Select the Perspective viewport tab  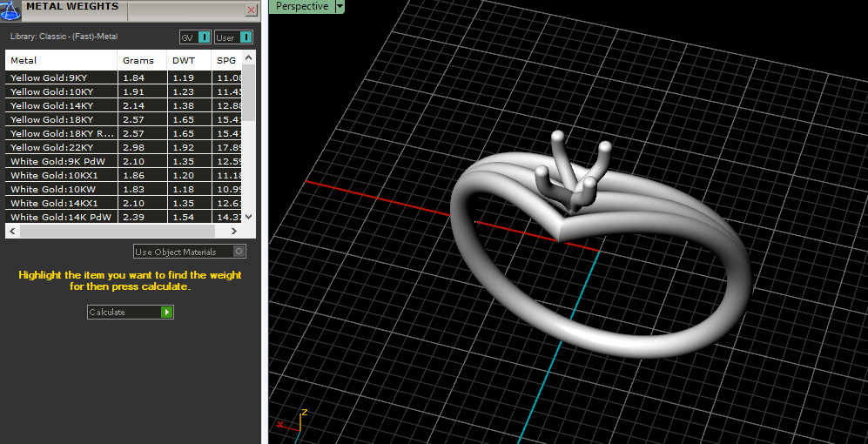pyautogui.click(x=302, y=7)
